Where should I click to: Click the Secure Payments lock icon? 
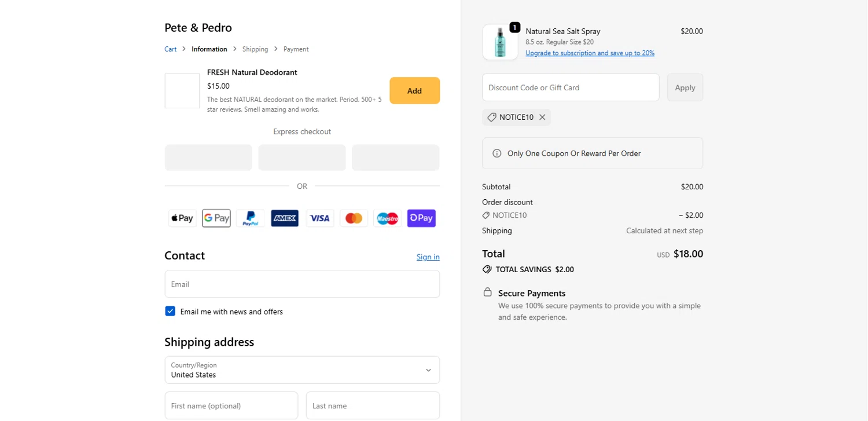488,292
